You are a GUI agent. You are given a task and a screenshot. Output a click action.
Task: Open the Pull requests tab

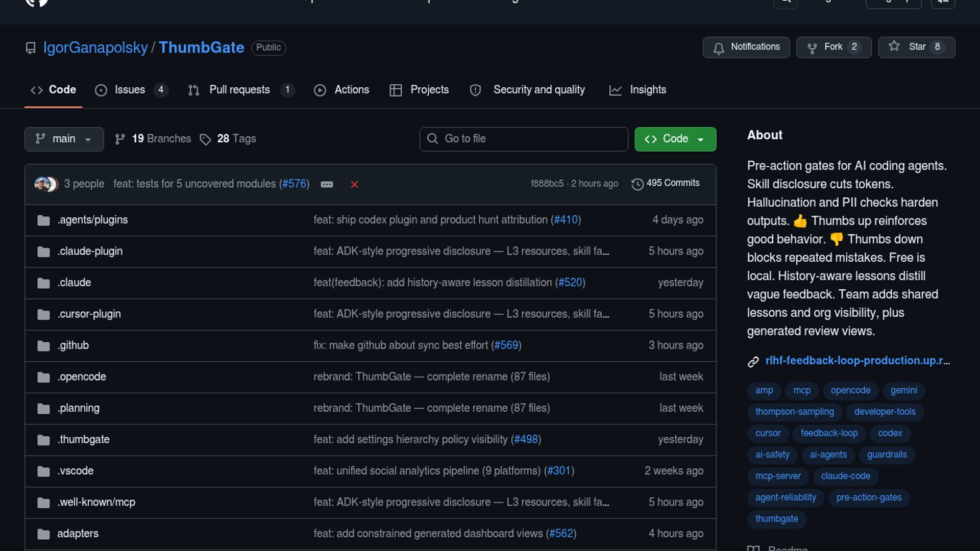pos(239,90)
